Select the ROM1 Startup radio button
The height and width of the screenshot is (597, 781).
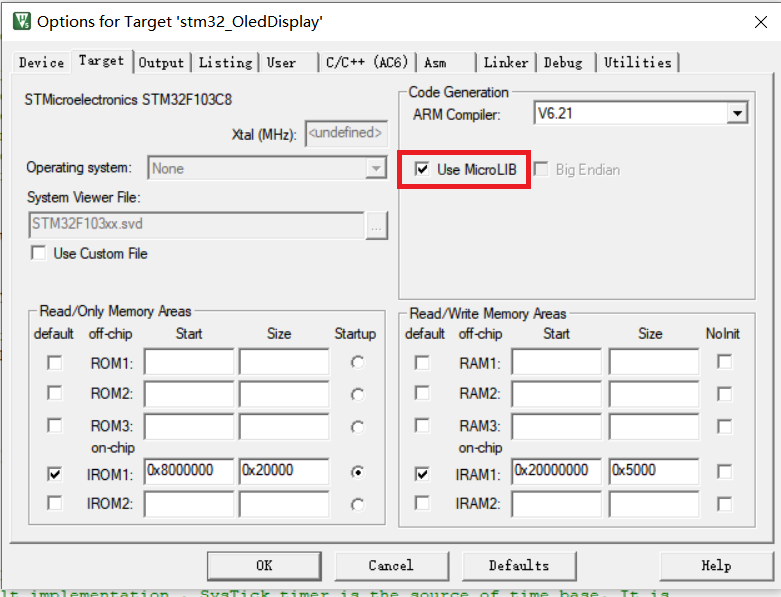click(x=357, y=362)
